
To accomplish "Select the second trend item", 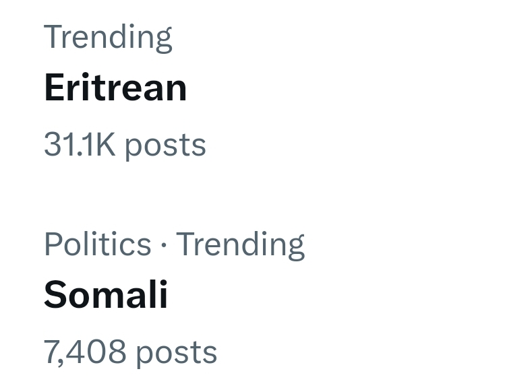I will (x=106, y=296).
